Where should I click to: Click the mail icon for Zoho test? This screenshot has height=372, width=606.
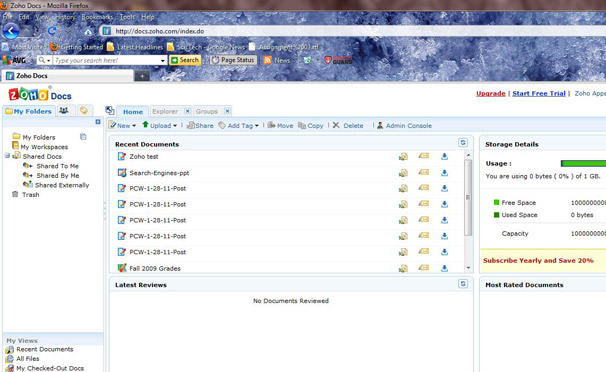tap(424, 156)
